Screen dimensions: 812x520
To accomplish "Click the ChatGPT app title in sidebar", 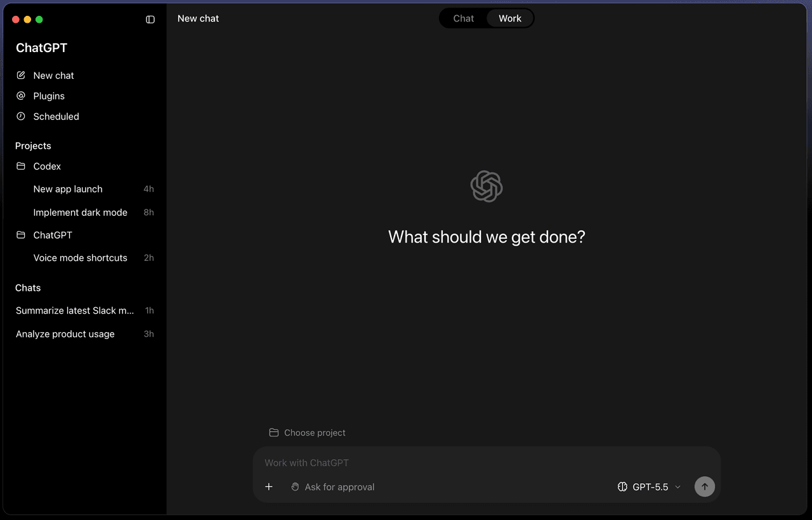I will coord(41,48).
